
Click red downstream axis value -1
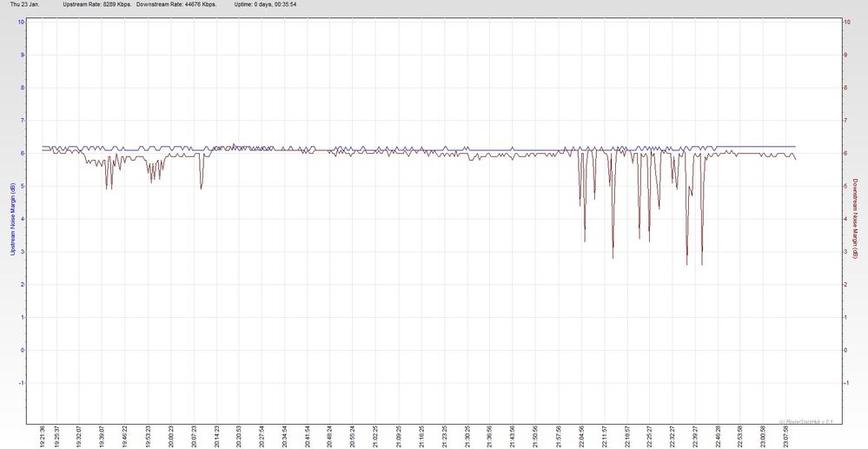[846, 383]
